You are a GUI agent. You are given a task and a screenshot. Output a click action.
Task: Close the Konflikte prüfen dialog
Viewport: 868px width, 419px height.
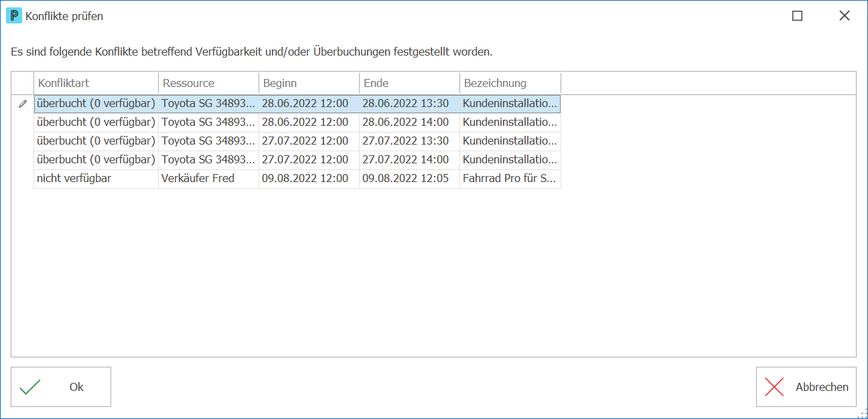point(845,16)
